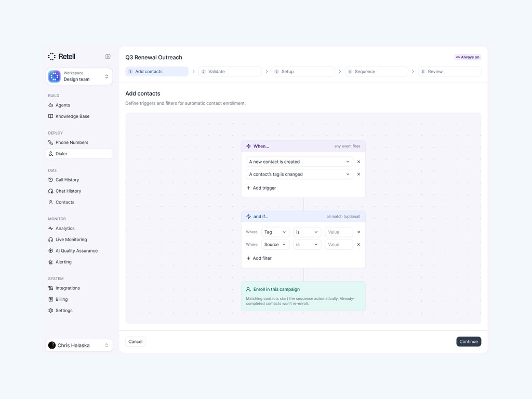Image resolution: width=532 pixels, height=399 pixels.
Task: Open AI Quality Assurance in the sidebar
Action: click(x=79, y=251)
